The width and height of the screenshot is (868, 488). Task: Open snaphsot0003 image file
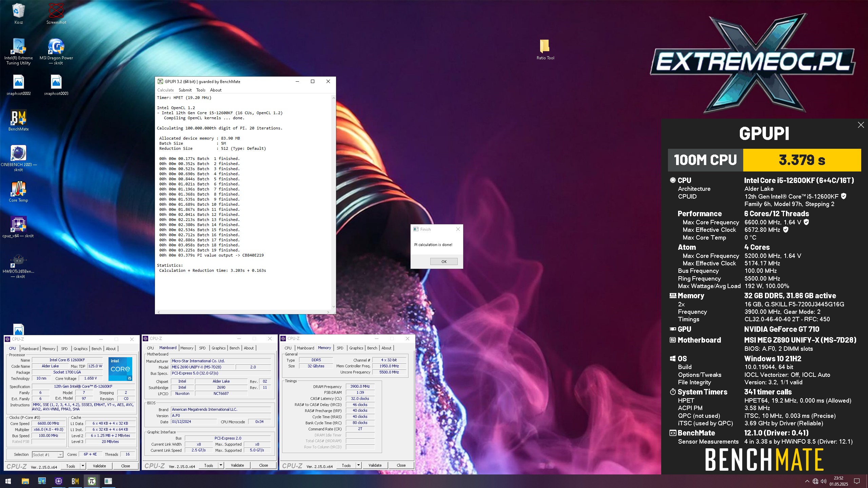56,85
